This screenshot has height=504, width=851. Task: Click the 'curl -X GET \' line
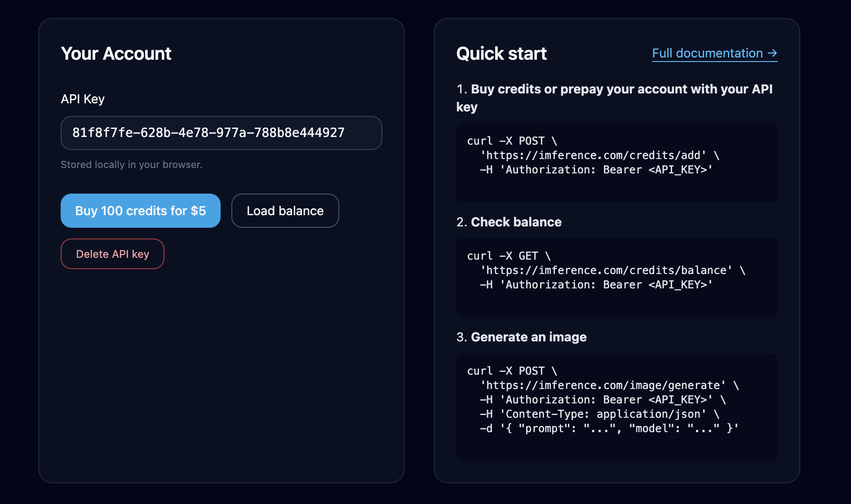click(x=509, y=256)
